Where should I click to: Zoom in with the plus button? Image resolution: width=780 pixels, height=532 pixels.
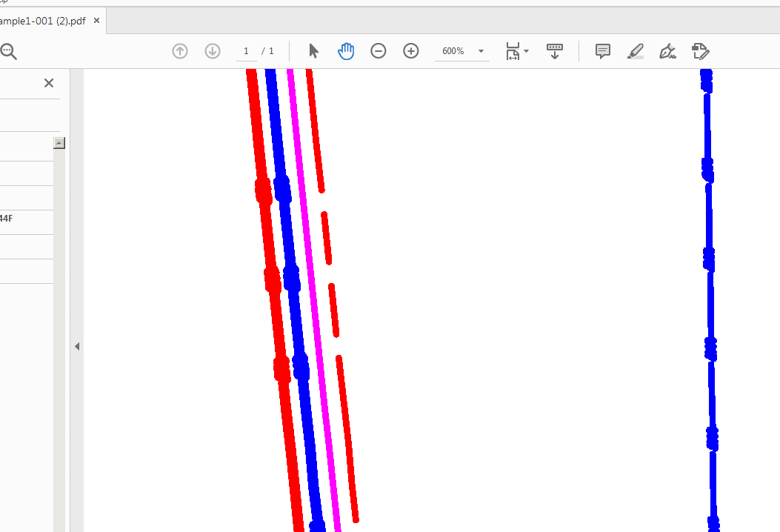[x=411, y=51]
